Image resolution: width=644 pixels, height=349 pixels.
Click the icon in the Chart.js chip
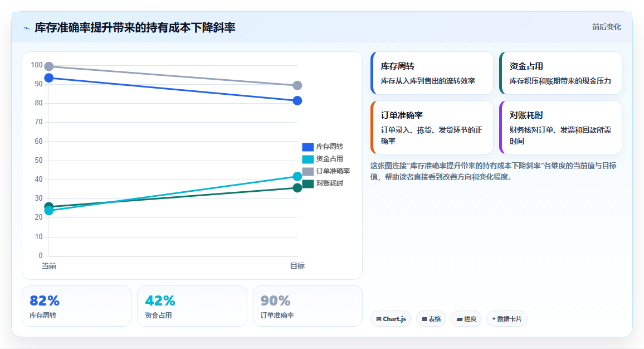coord(379,319)
